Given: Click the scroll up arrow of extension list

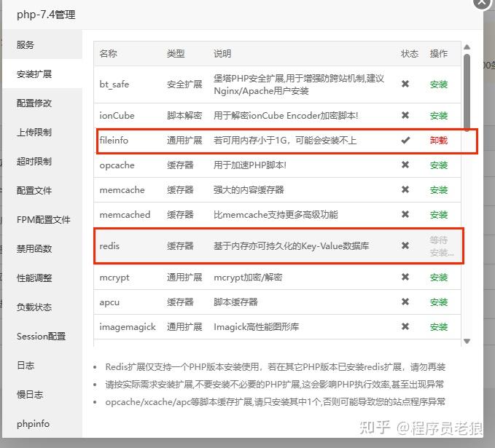Looking at the screenshot, I should coord(467,47).
